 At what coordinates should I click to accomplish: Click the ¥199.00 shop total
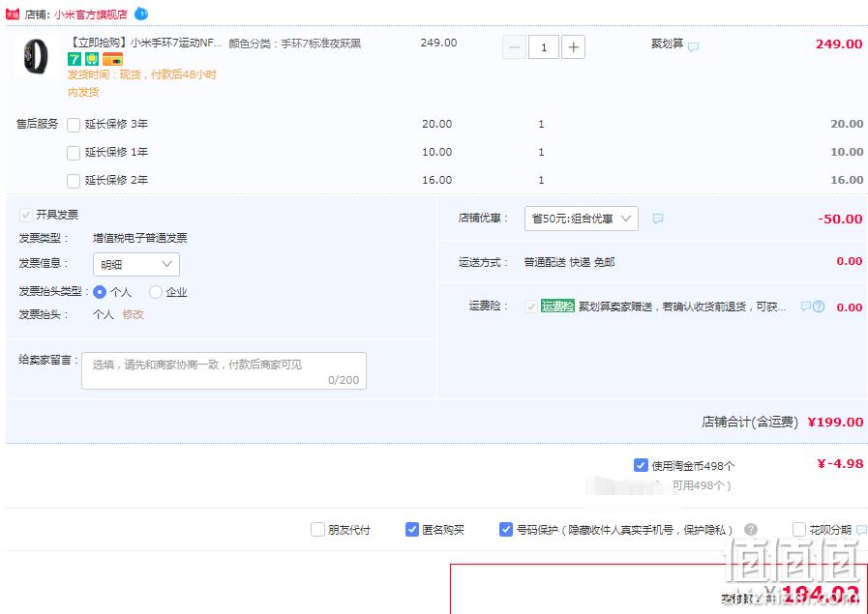click(835, 422)
